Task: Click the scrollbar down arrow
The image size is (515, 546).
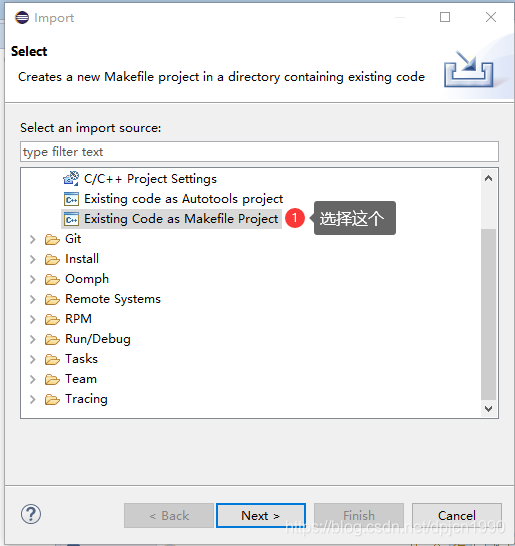Action: 489,408
